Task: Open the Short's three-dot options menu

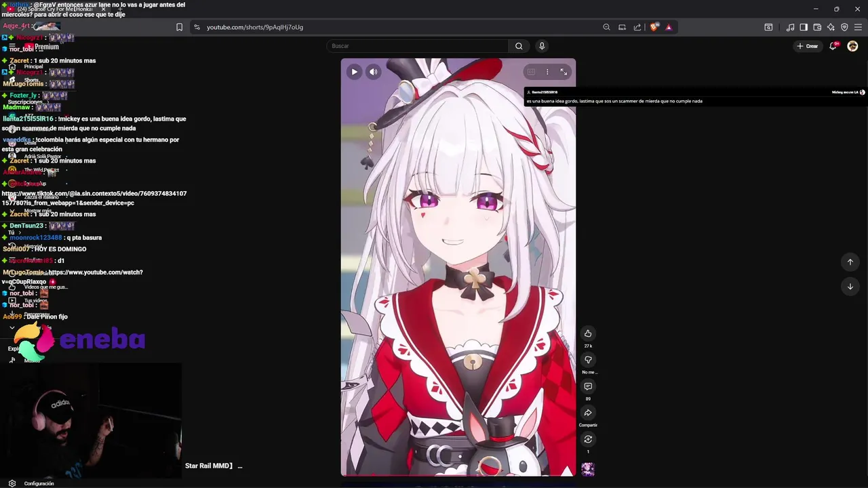Action: click(547, 72)
